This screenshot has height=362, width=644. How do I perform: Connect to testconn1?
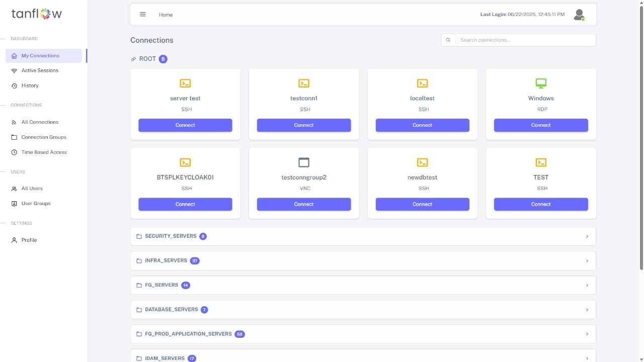(304, 125)
